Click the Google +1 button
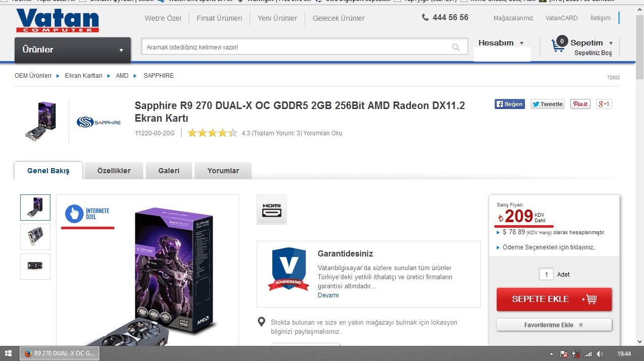This screenshot has width=644, height=361. tap(604, 104)
